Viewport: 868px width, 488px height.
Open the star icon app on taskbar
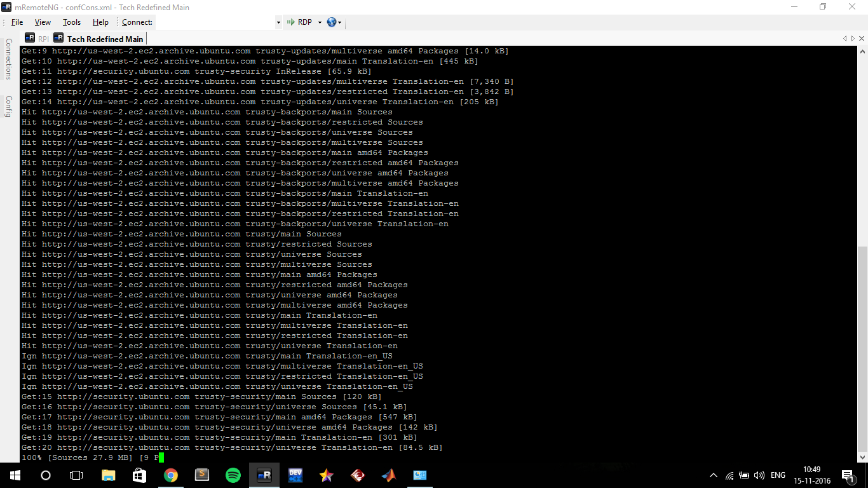coord(327,475)
